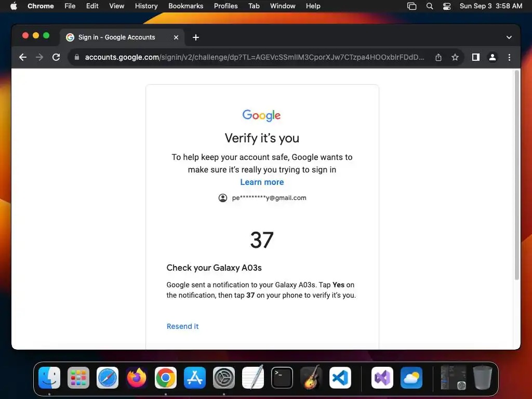Open the cloud weather app in Dock
The image size is (532, 399).
411,378
